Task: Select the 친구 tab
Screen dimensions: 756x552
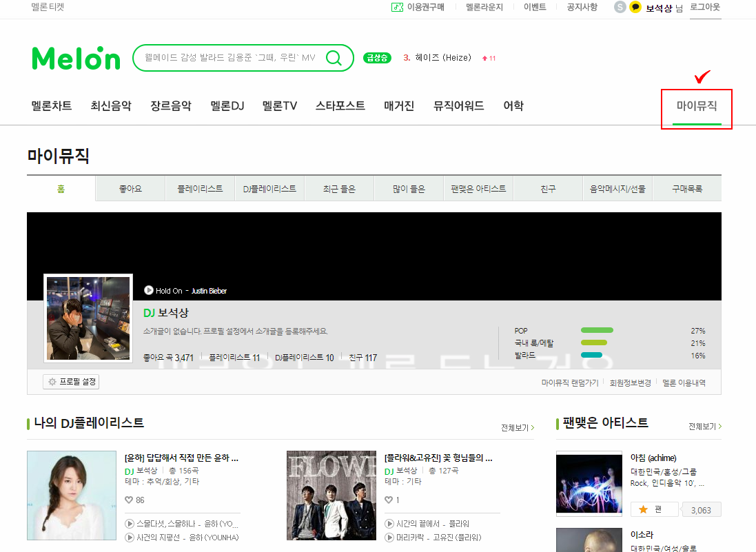Action: click(548, 189)
